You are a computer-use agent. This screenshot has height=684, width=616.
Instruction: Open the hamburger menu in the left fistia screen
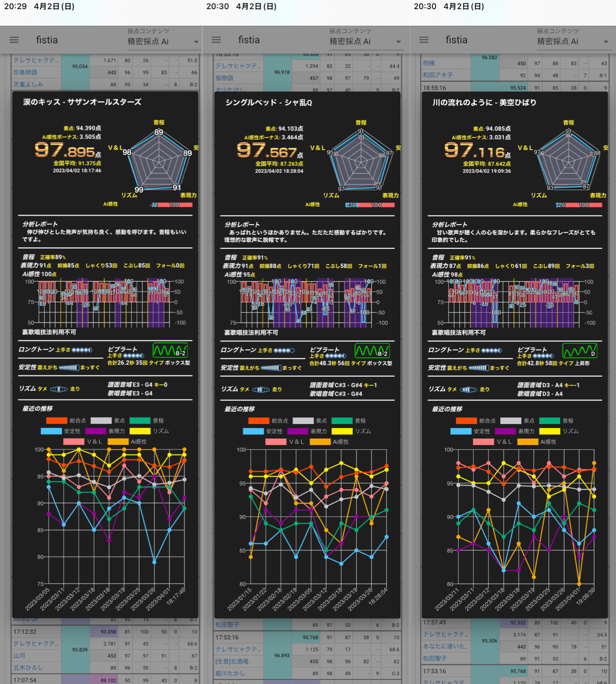(14, 40)
